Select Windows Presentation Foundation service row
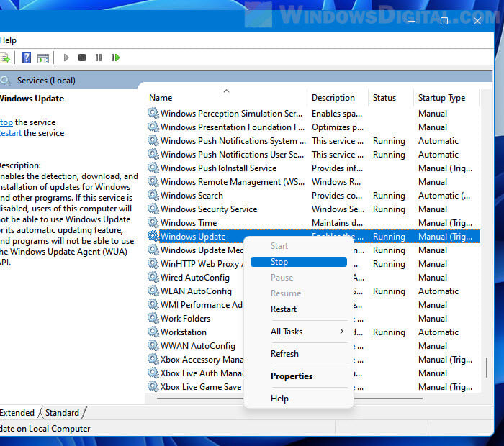This screenshot has height=446, width=504. 313,127
